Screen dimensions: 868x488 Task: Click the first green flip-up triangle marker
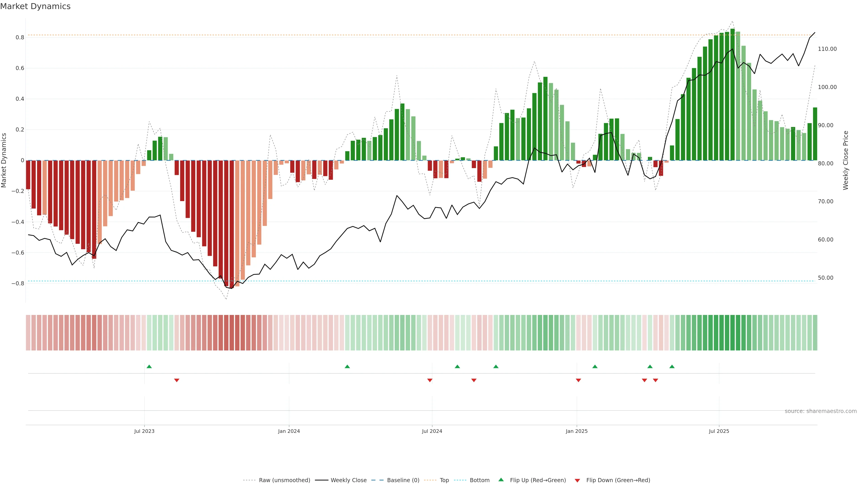tap(149, 366)
